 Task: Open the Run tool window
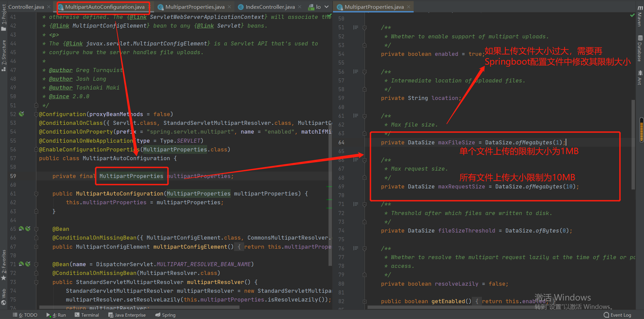tap(56, 315)
